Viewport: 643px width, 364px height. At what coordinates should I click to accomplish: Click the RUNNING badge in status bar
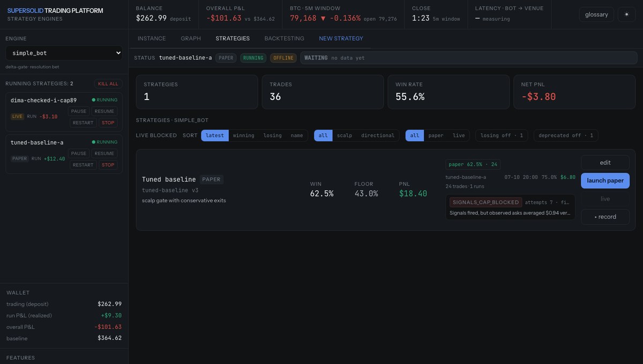point(253,58)
